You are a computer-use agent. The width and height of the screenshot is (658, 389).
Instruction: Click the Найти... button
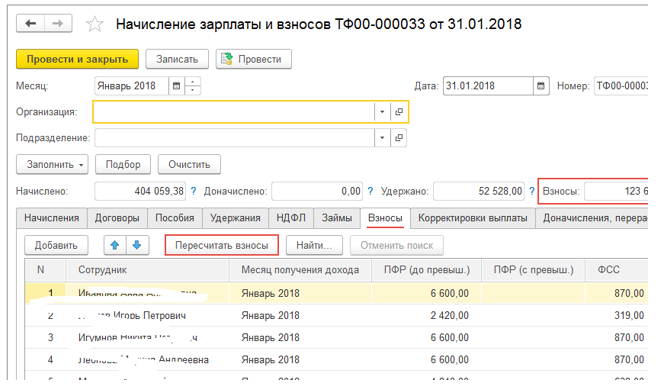(314, 245)
